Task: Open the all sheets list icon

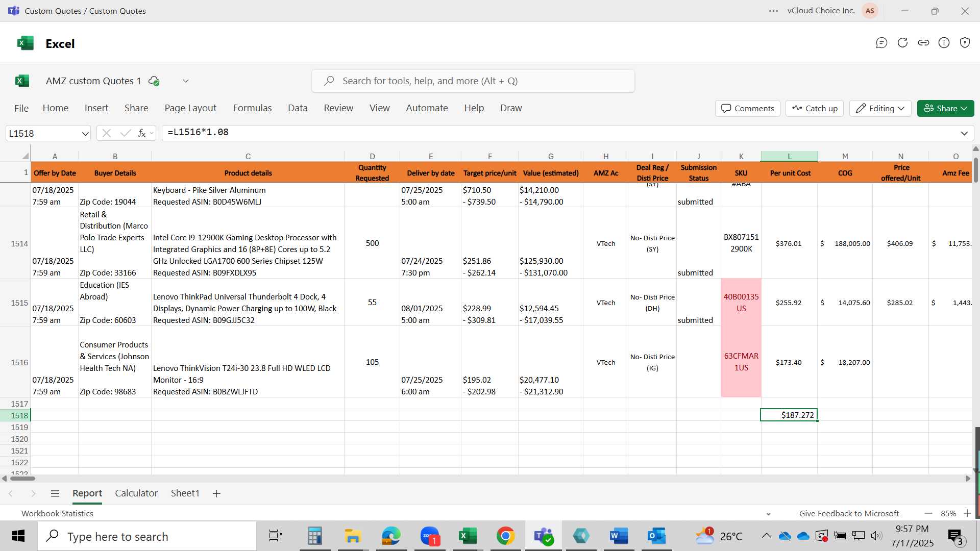Action: tap(55, 493)
